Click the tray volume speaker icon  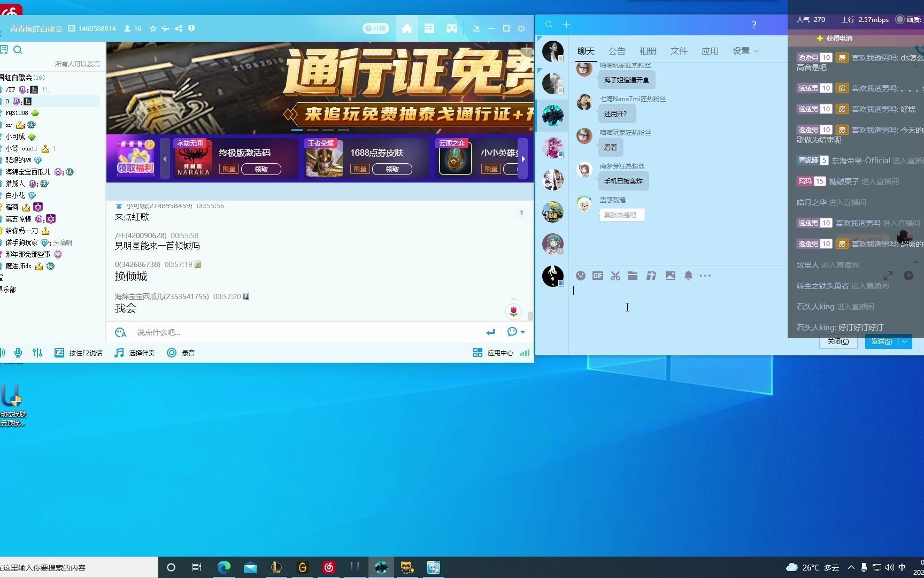coord(889,567)
